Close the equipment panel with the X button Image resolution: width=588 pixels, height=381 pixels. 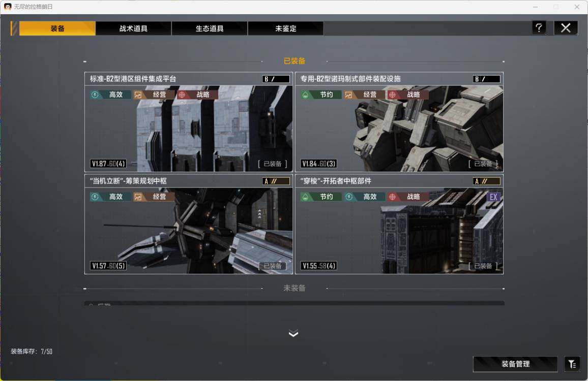pos(566,28)
